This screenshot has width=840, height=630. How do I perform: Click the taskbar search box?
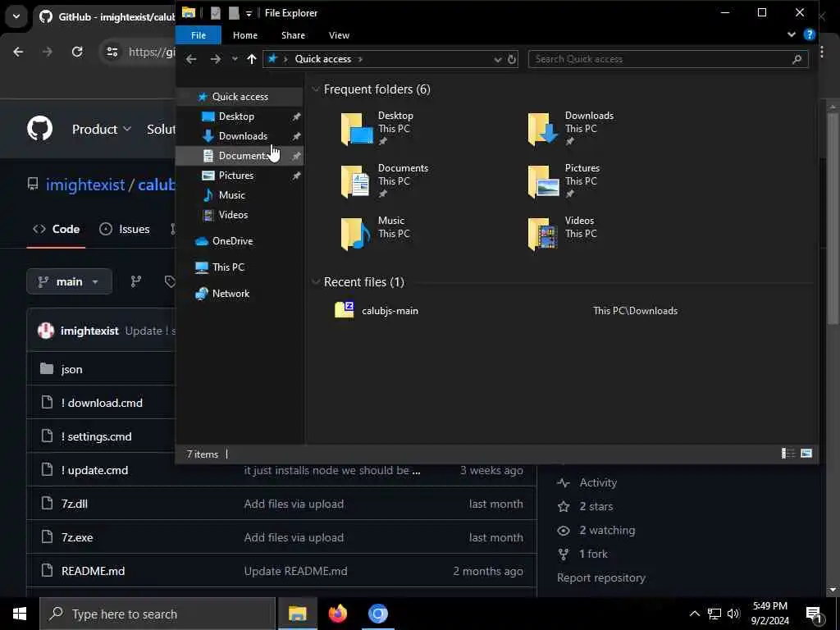157,614
